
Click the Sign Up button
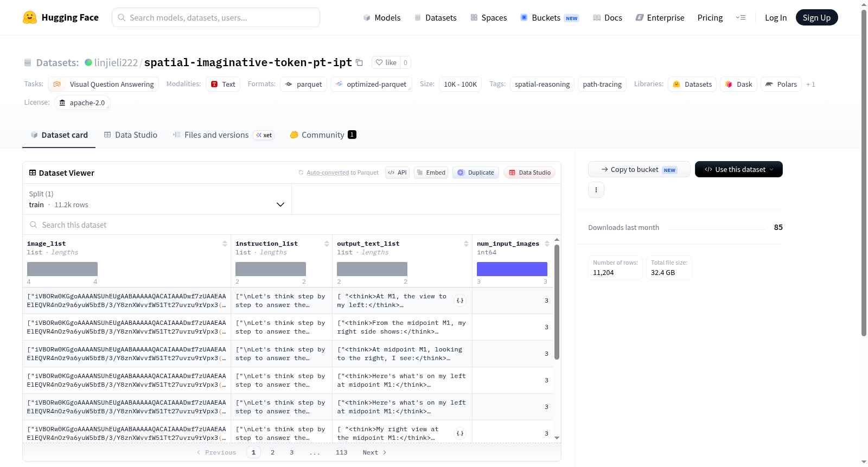[817, 17]
